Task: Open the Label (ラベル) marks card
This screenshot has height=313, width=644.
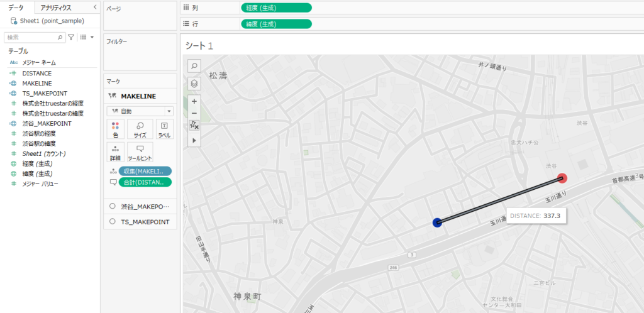Action: 164,129
